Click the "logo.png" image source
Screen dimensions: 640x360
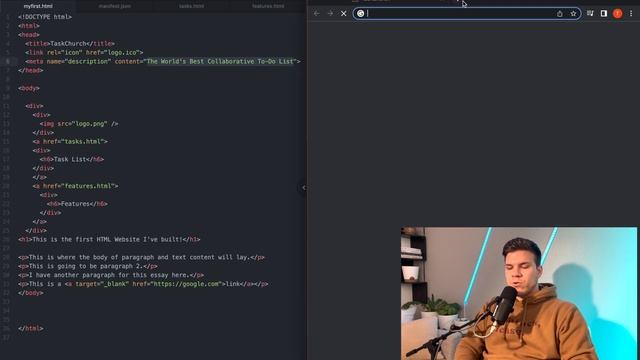90,124
